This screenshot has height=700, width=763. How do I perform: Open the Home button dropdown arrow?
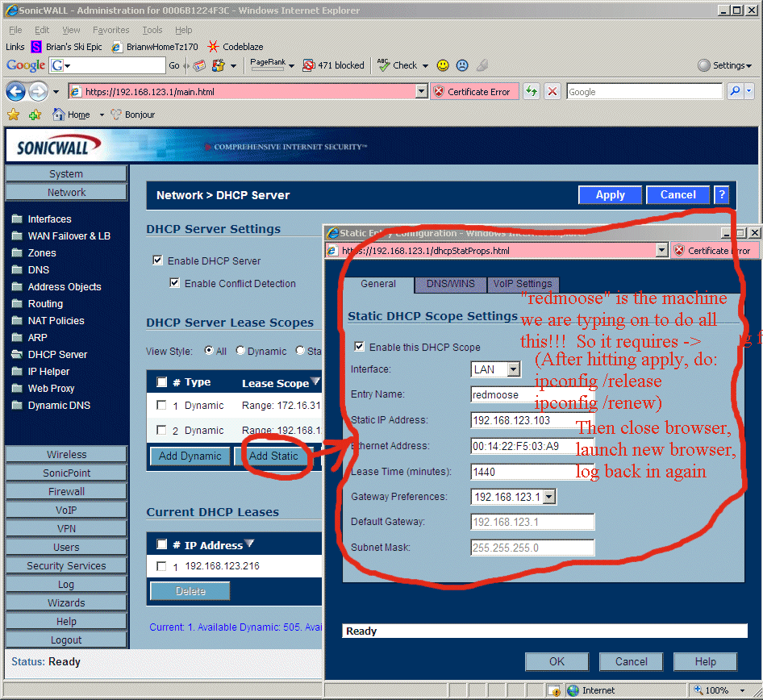click(x=102, y=115)
